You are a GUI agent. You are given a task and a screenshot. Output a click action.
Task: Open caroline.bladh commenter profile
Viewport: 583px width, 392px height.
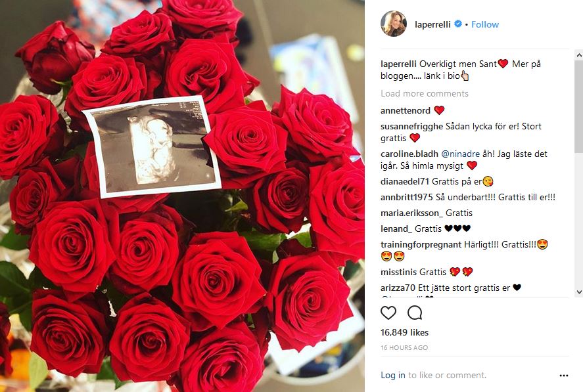(409, 154)
